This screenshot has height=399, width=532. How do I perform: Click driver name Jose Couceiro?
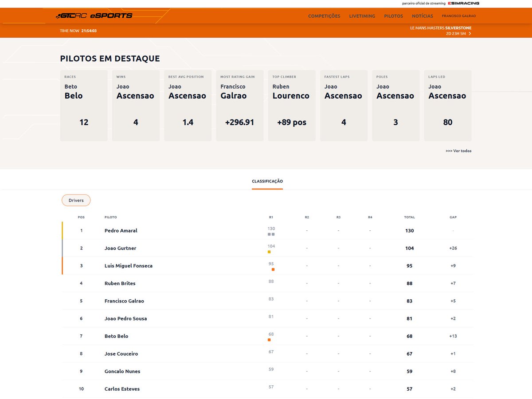121,354
